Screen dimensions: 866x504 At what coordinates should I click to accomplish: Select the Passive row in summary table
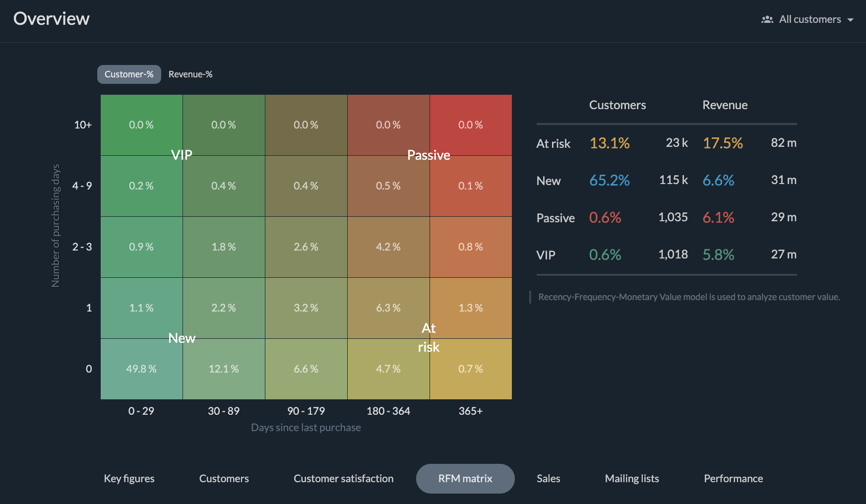[667, 218]
